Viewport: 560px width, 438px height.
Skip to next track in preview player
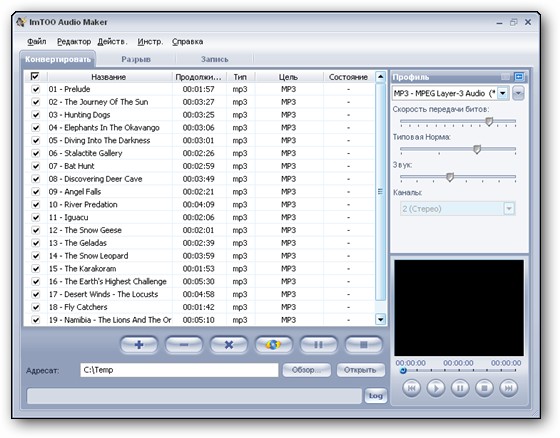[509, 388]
